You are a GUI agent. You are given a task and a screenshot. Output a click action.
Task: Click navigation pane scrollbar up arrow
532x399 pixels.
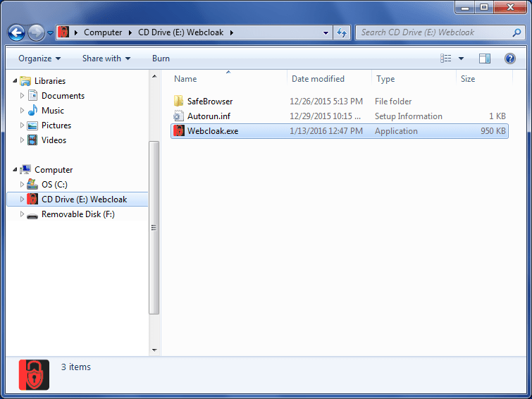(154, 76)
